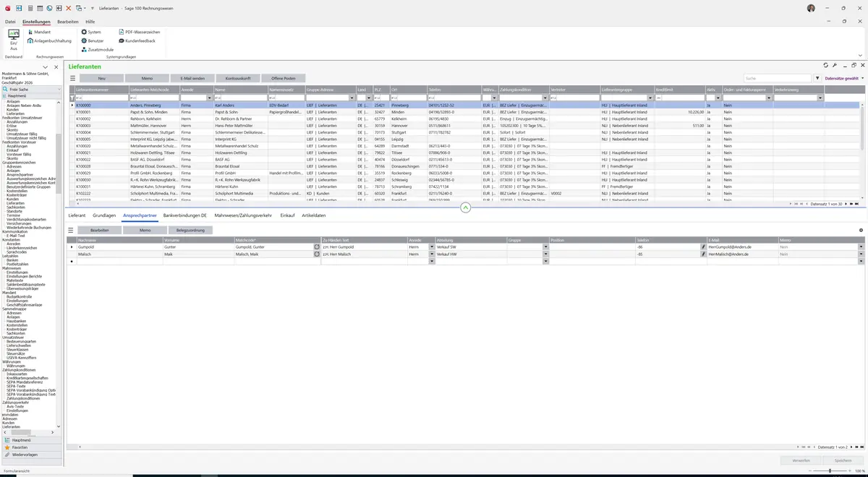Open Zusatzmodule in the ribbon
The width and height of the screenshot is (868, 477).
[97, 49]
